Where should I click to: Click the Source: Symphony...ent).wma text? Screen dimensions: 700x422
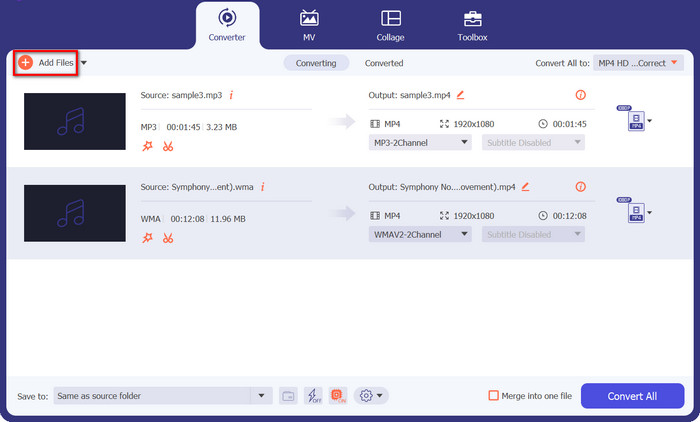(197, 187)
